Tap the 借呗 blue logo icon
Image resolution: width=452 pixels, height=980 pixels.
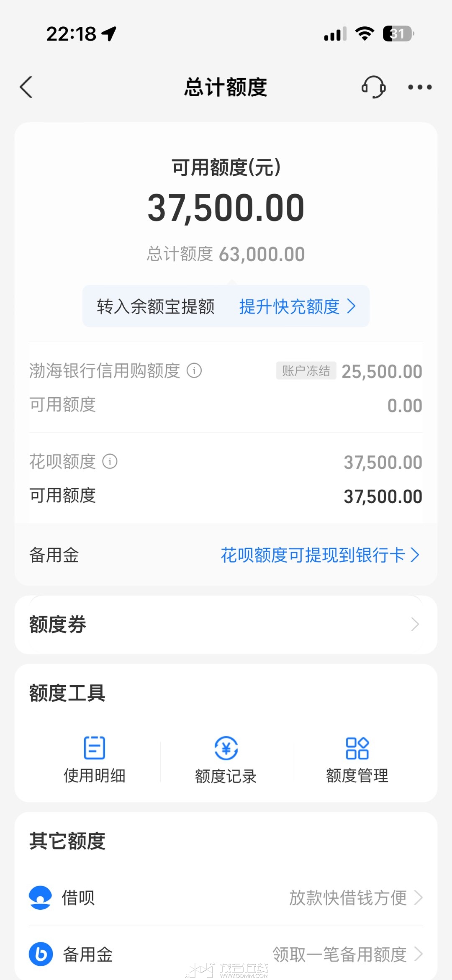pyautogui.click(x=40, y=898)
